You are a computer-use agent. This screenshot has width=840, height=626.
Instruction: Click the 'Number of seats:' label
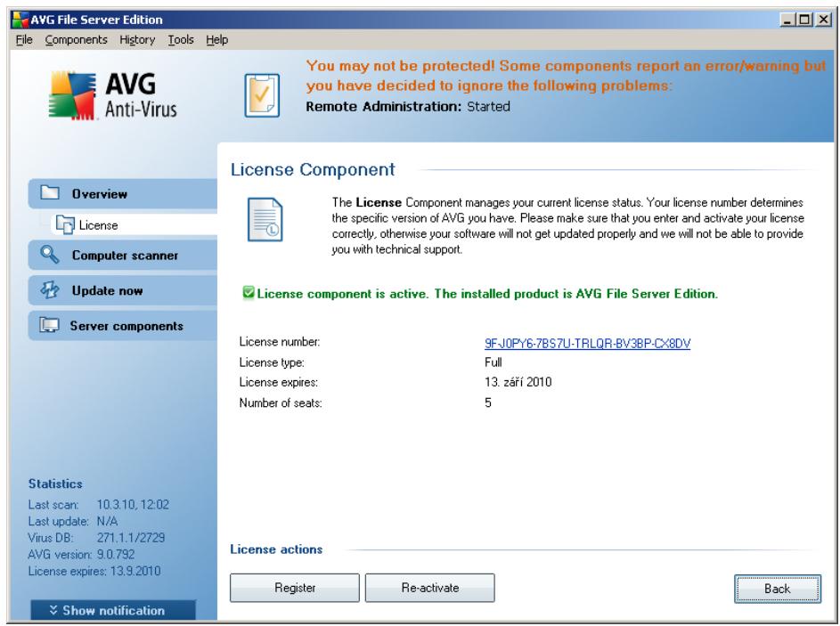coord(281,402)
